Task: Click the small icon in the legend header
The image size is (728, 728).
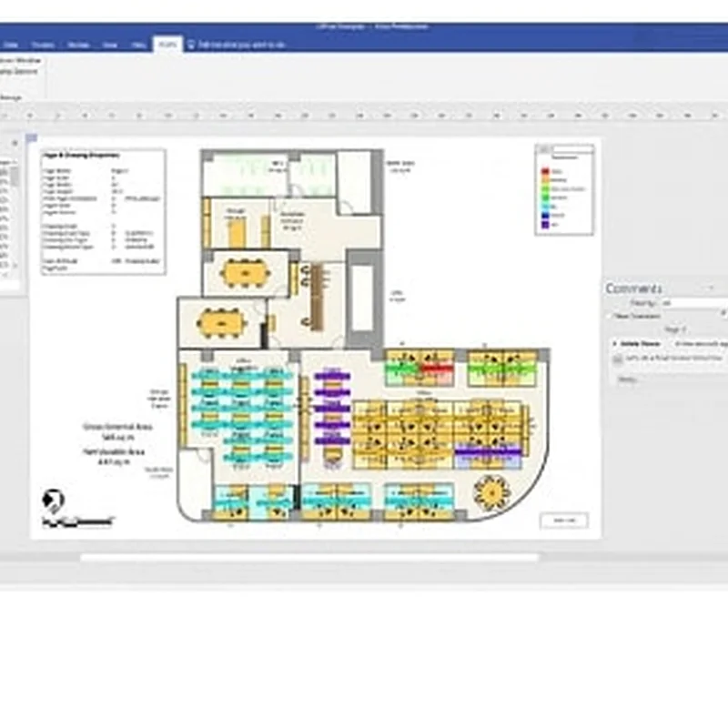Action: (x=543, y=149)
